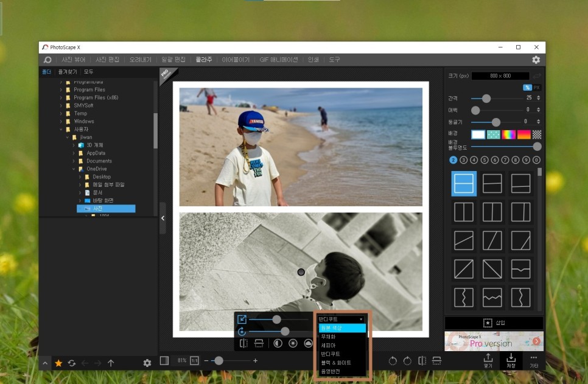Click the 기타 more options icon
Viewport: 588px width, 384px height.
[x=534, y=362]
